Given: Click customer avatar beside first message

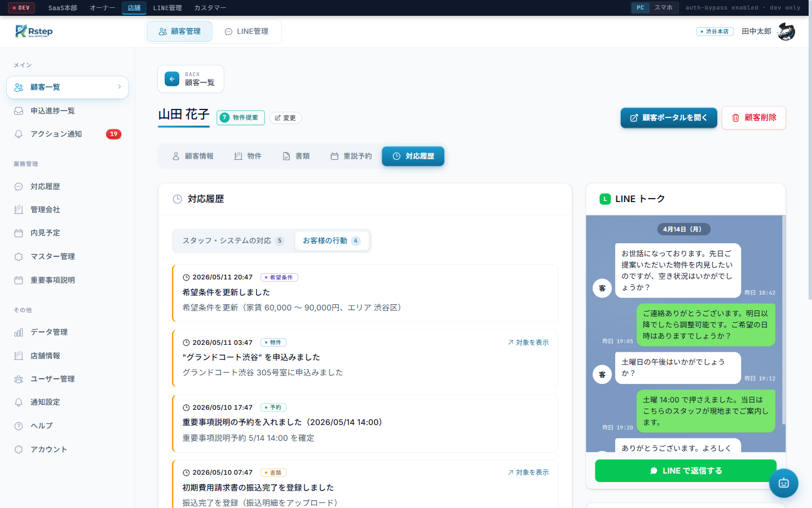Looking at the screenshot, I should click(x=602, y=288).
